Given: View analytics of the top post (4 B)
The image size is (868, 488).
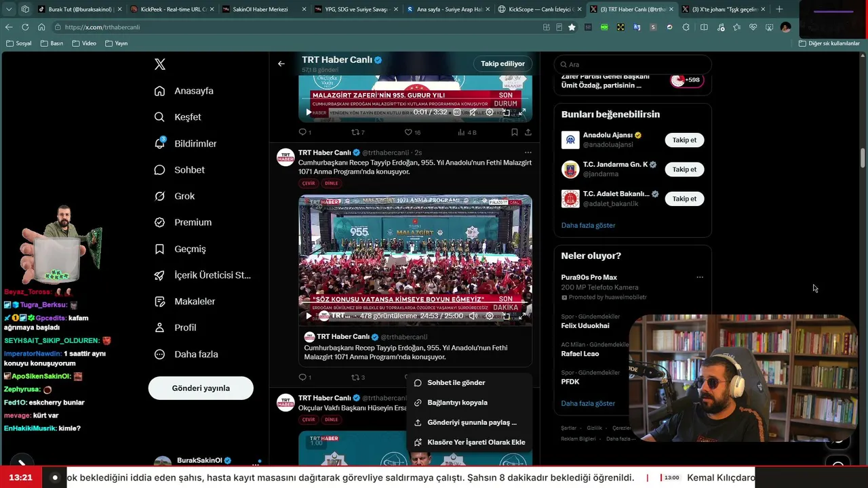Looking at the screenshot, I should point(467,132).
